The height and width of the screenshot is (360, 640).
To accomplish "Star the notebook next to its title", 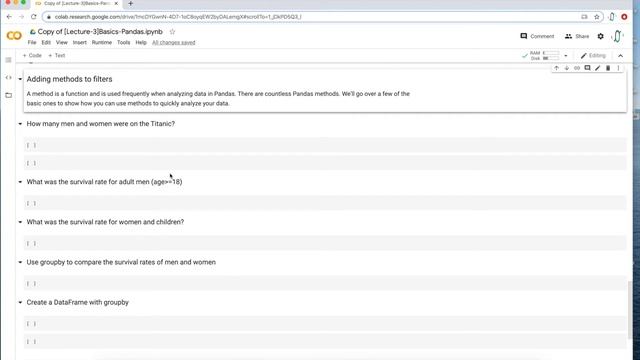I will click(172, 32).
